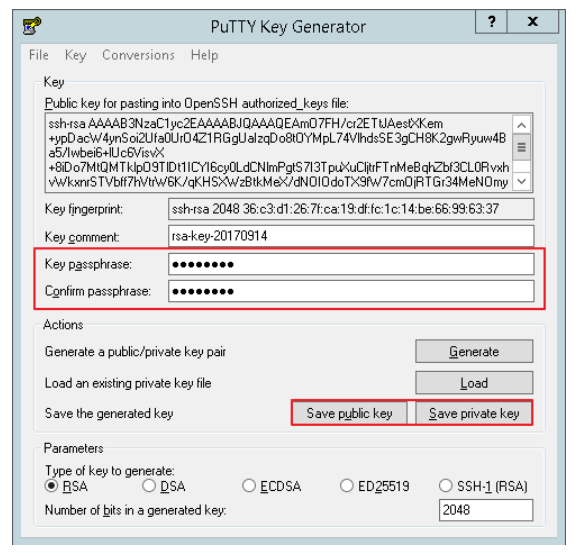Click the Generate button
577x556 pixels.
click(x=474, y=351)
